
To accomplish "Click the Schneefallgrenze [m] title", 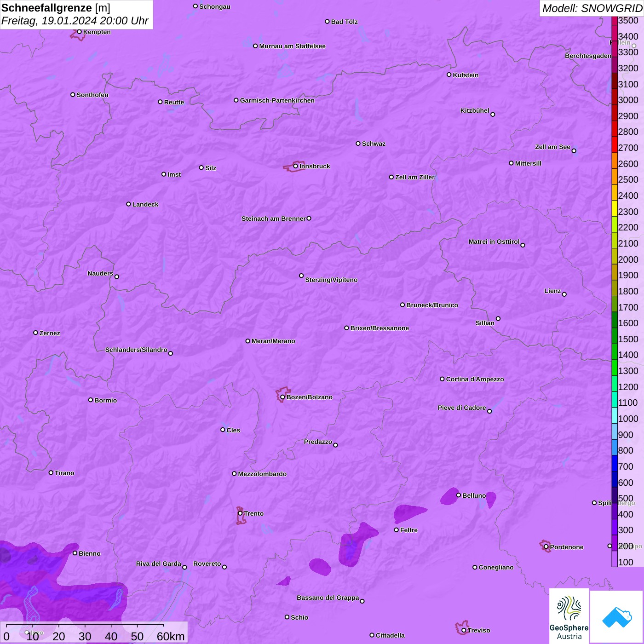I will pyautogui.click(x=56, y=8).
